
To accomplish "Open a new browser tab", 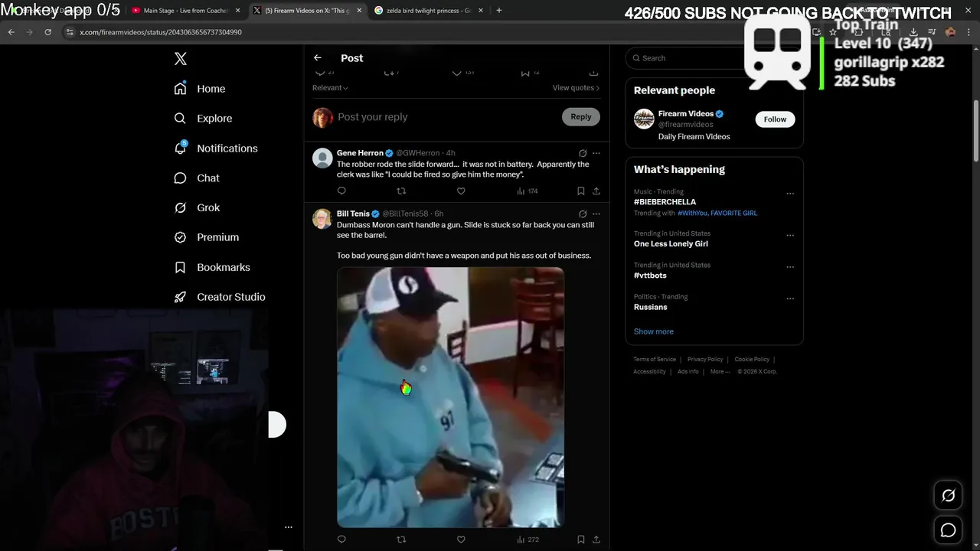I will click(x=499, y=11).
